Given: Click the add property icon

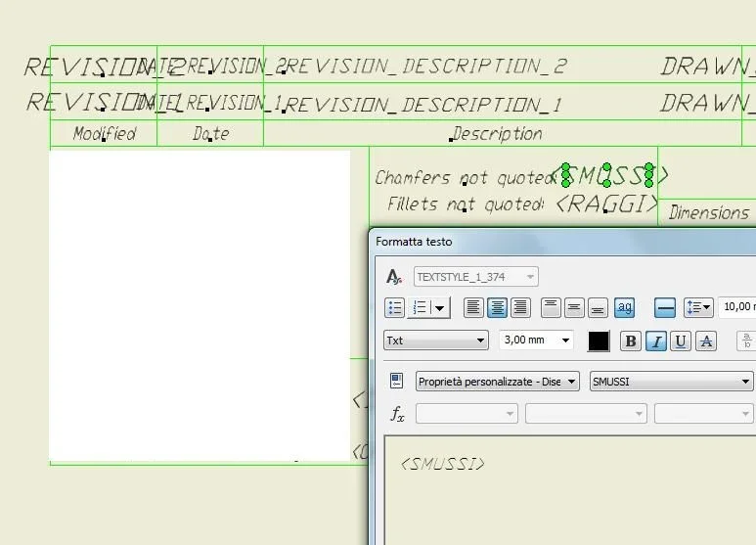Looking at the screenshot, I should 396,381.
